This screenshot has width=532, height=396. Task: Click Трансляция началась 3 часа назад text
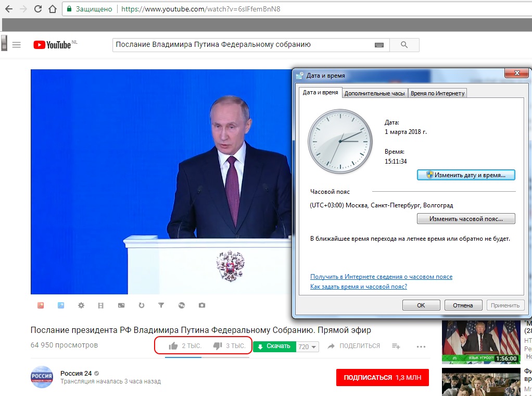tap(110, 381)
